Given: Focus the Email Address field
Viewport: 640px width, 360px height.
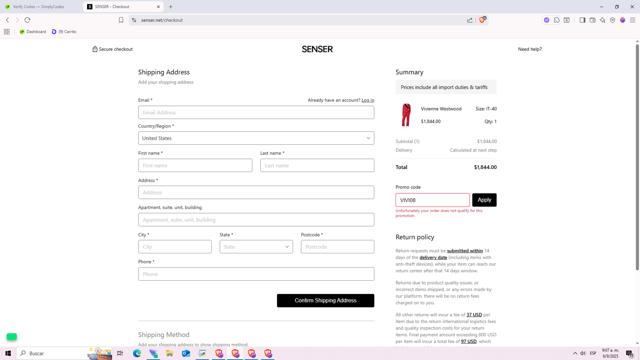Looking at the screenshot, I should pyautogui.click(x=256, y=112).
